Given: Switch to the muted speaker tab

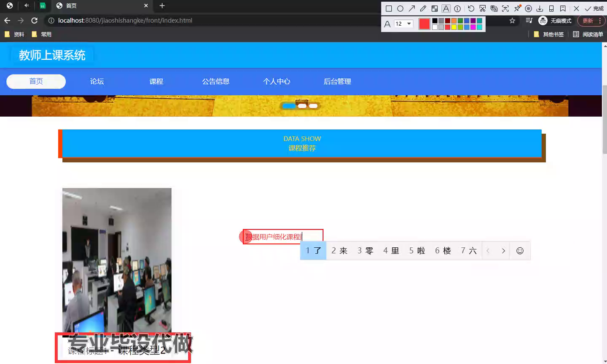Looking at the screenshot, I should point(26,5).
